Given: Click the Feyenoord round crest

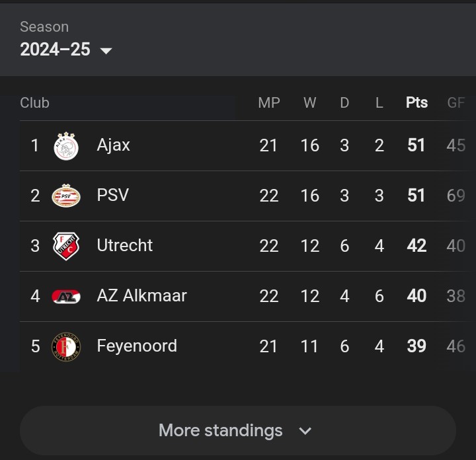Looking at the screenshot, I should 66,346.
